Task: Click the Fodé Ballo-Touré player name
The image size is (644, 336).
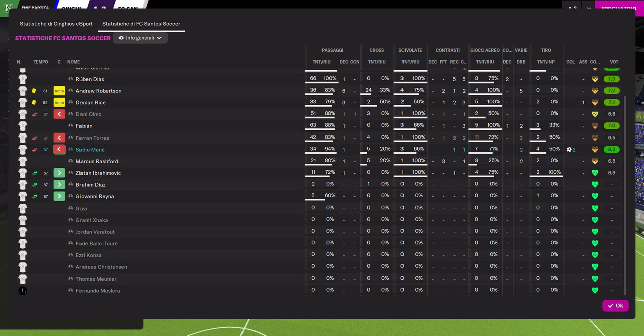Action: point(97,243)
